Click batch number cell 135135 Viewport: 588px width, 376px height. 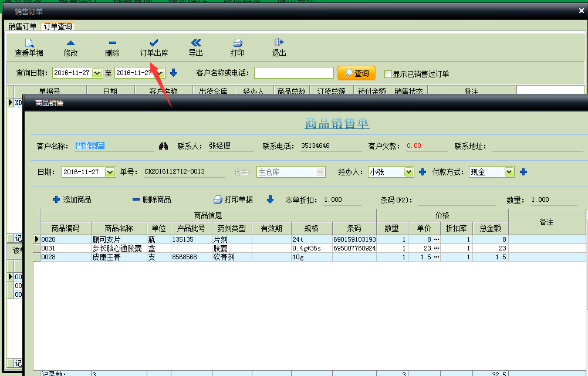pyautogui.click(x=192, y=239)
